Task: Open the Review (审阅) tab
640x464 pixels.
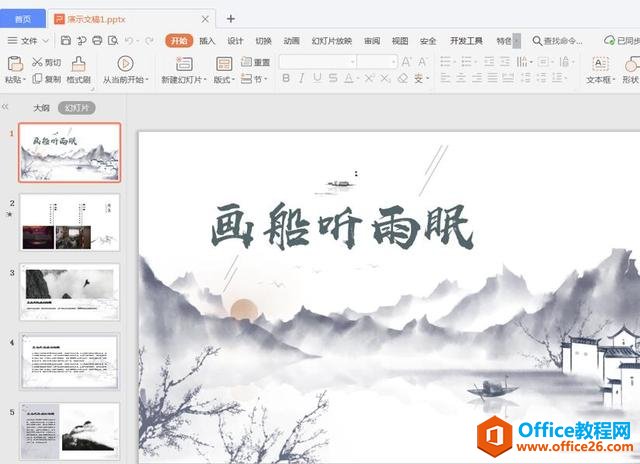Action: pos(372,41)
